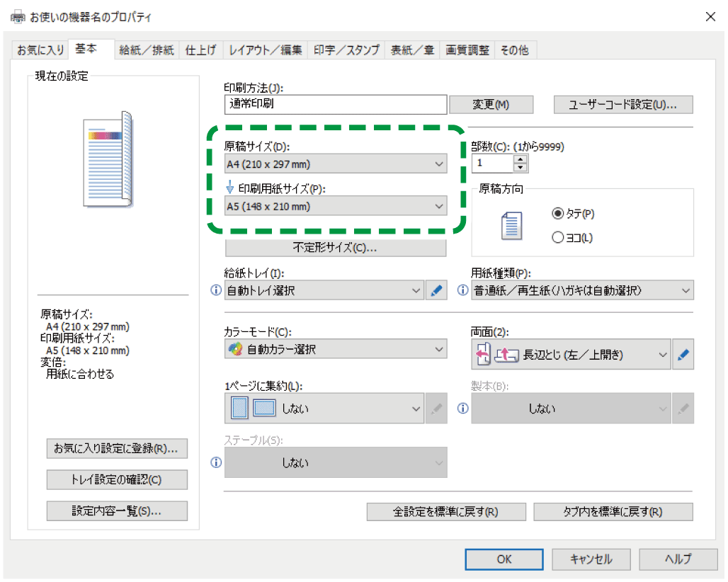Increase copies count with up arrow
Image resolution: width=728 pixels, height=582 pixels.
521,159
